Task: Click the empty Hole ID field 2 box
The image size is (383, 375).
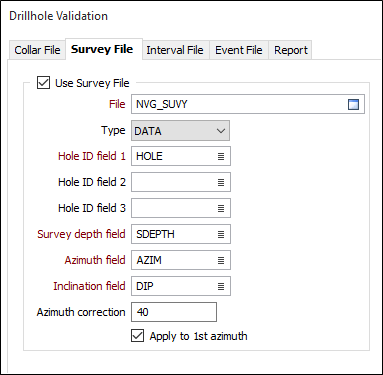Action: (x=181, y=182)
